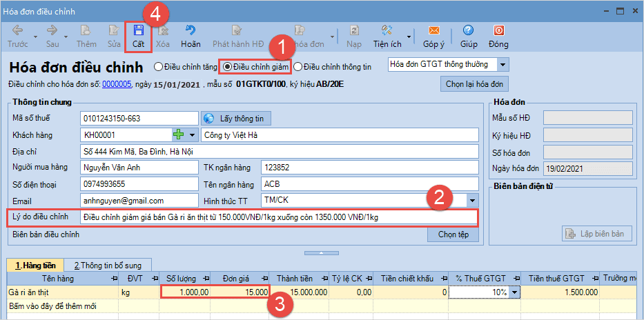
Task: Open help with the Giúp icon
Action: pos(468,31)
